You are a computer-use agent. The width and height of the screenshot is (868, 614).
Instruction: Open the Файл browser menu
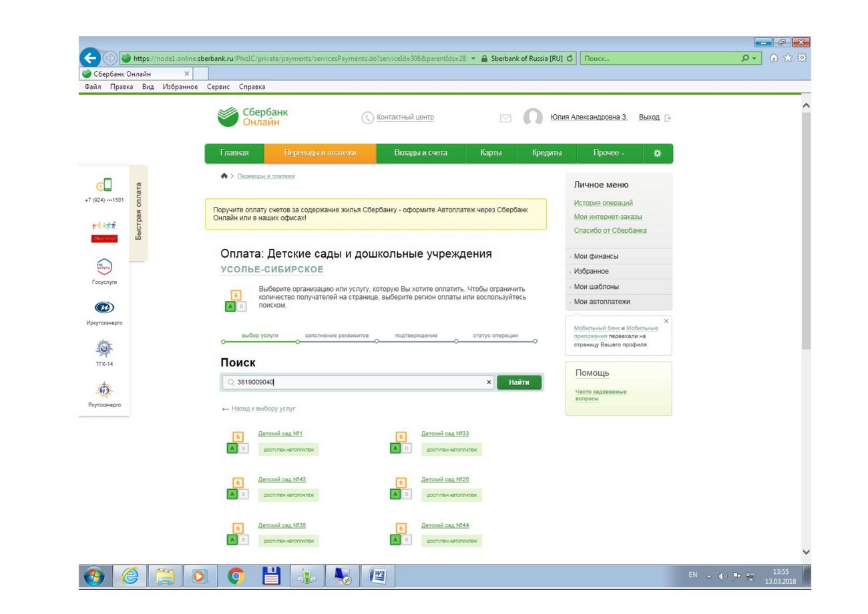(94, 87)
